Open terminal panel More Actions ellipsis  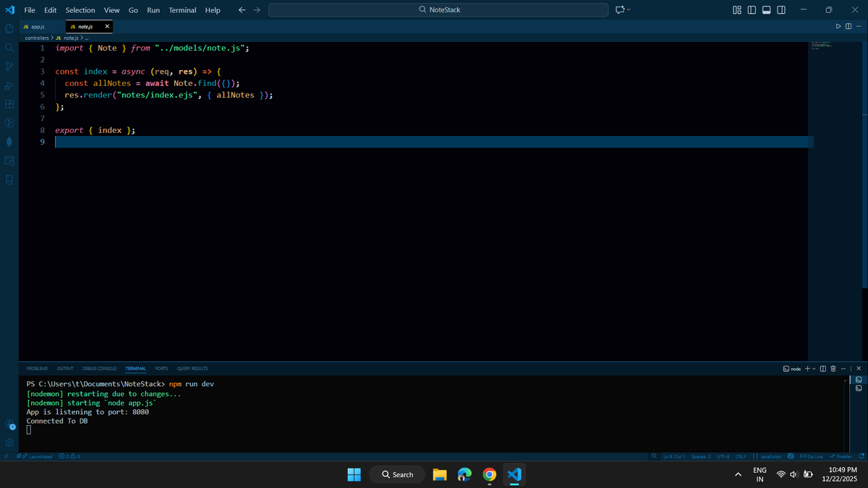pos(843,369)
